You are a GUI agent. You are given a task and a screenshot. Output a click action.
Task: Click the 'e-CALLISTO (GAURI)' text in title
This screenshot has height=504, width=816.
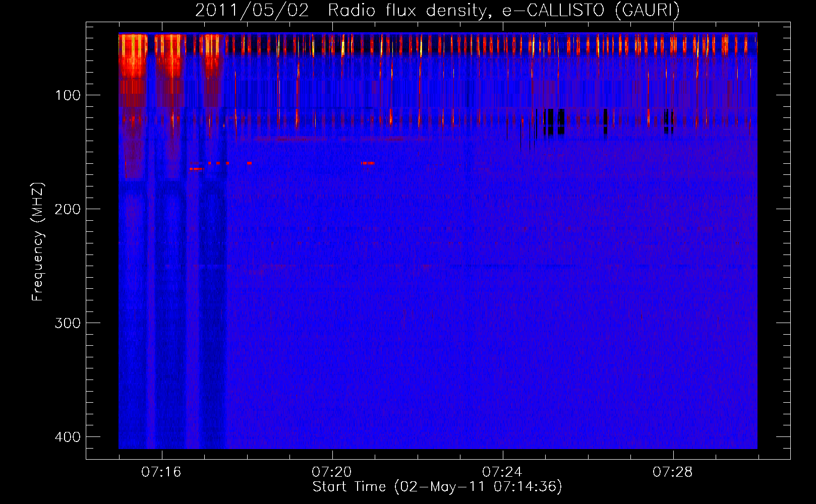click(591, 11)
